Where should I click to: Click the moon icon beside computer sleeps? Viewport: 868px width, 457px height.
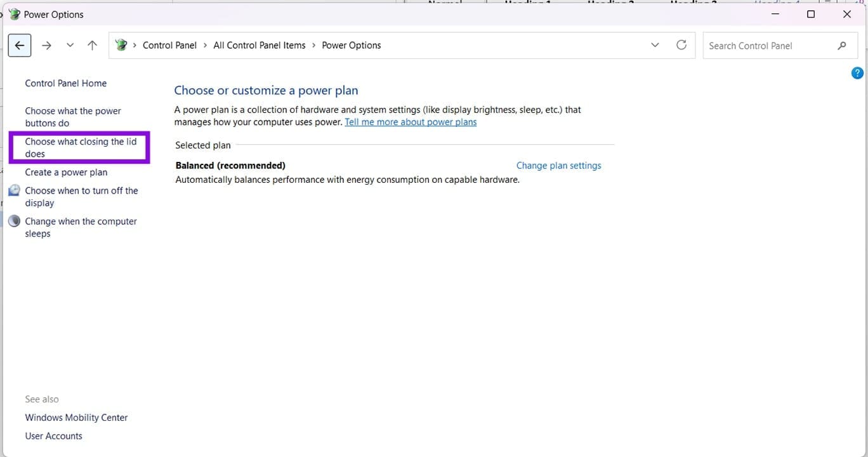14,221
